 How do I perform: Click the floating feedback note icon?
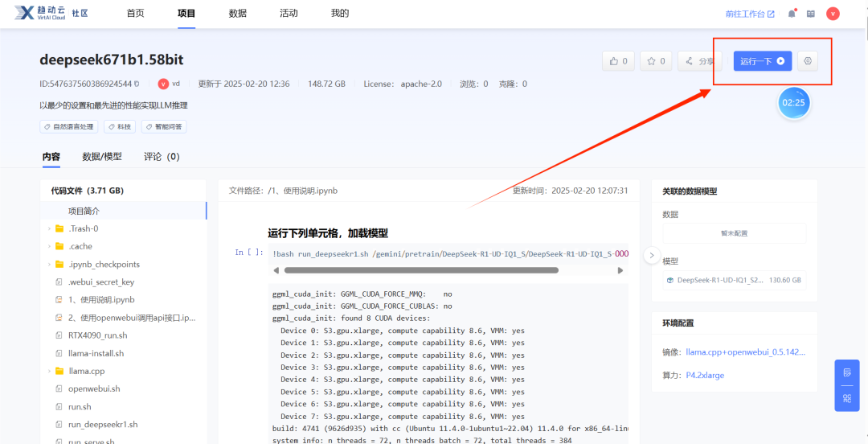click(847, 372)
